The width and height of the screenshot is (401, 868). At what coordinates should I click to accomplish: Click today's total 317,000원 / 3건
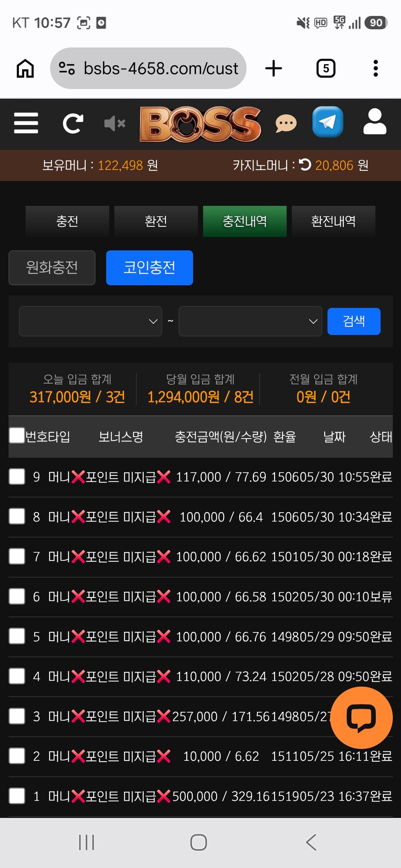point(77,397)
